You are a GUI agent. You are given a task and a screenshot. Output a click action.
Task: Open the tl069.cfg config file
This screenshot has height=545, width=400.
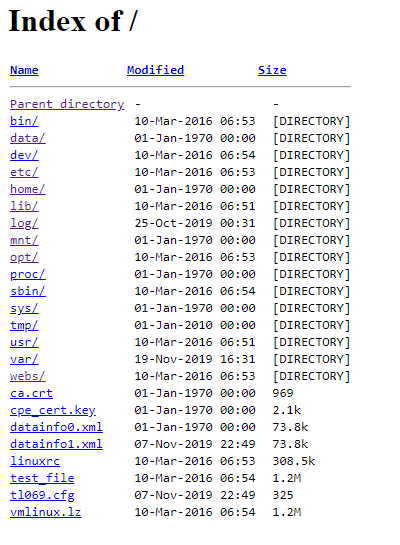click(x=42, y=496)
